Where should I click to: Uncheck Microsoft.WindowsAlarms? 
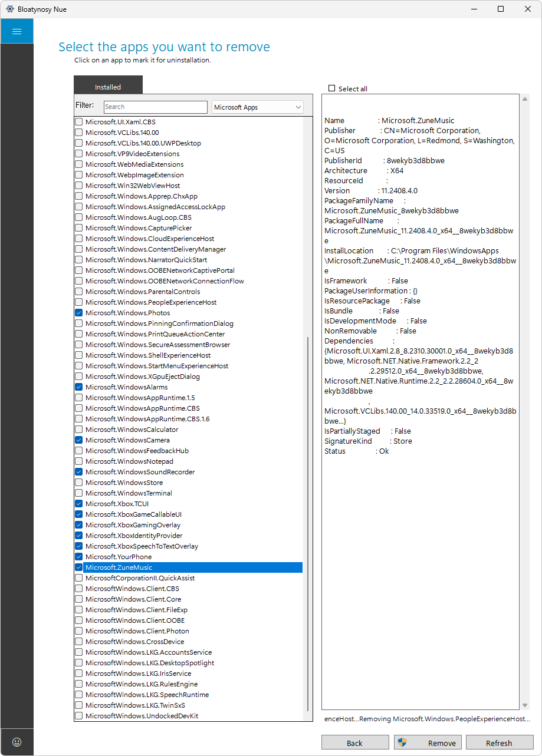(x=79, y=387)
